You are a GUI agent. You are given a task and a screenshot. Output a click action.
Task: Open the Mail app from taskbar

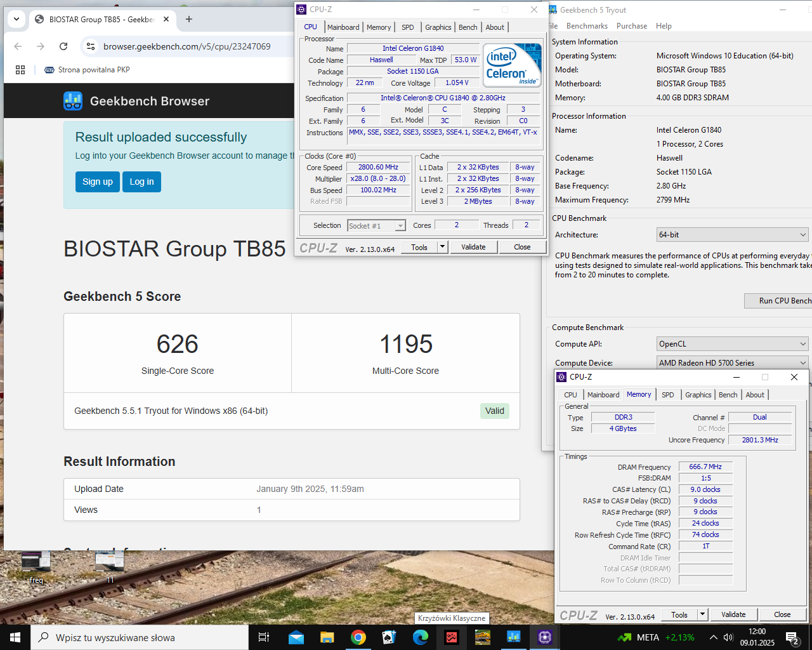coord(296,637)
